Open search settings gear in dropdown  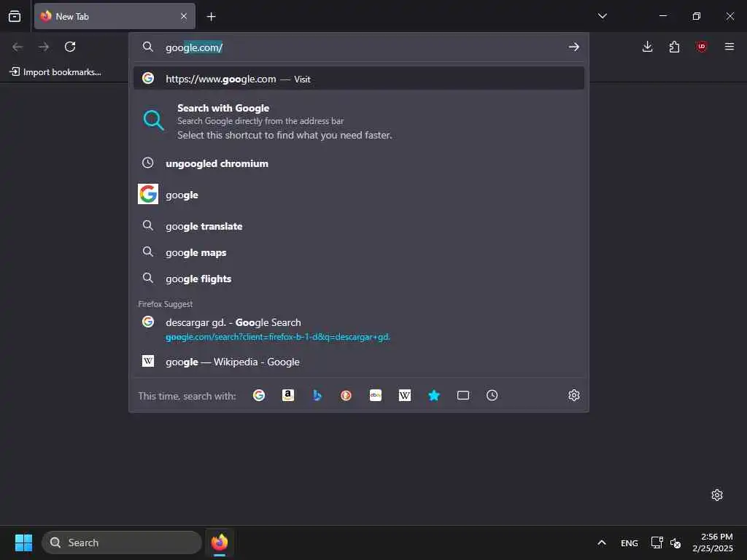(573, 395)
